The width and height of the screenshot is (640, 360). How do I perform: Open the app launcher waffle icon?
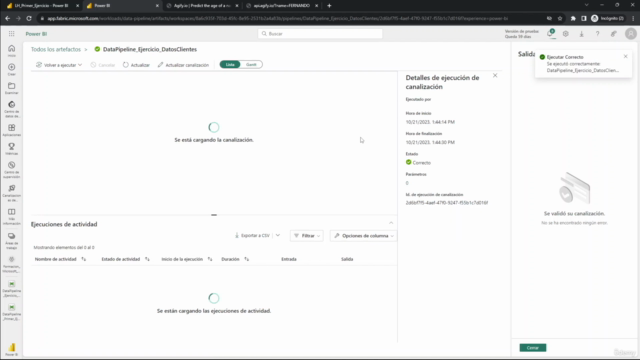(11, 34)
